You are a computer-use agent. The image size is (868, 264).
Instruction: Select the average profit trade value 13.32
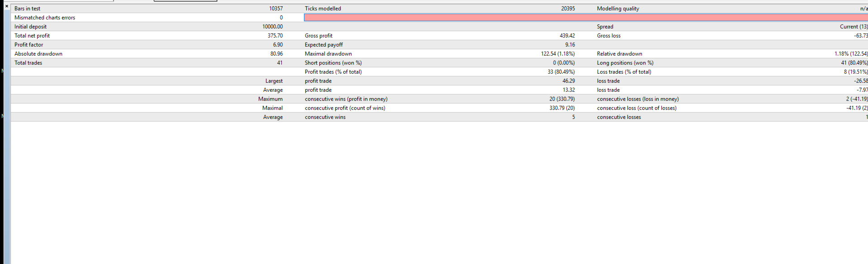[x=569, y=90]
